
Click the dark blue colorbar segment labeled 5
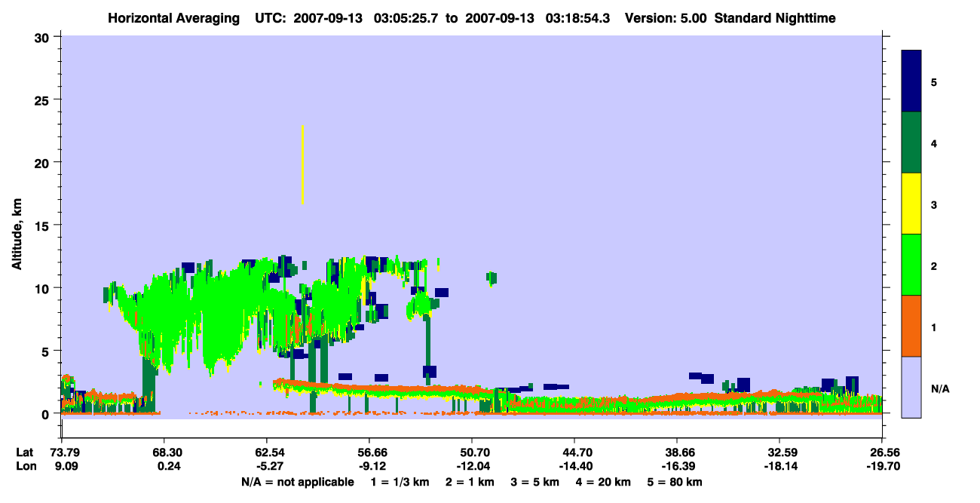(x=911, y=81)
